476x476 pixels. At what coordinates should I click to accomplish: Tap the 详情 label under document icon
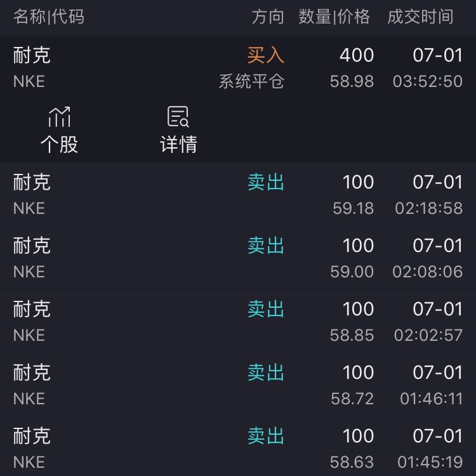[x=178, y=144]
